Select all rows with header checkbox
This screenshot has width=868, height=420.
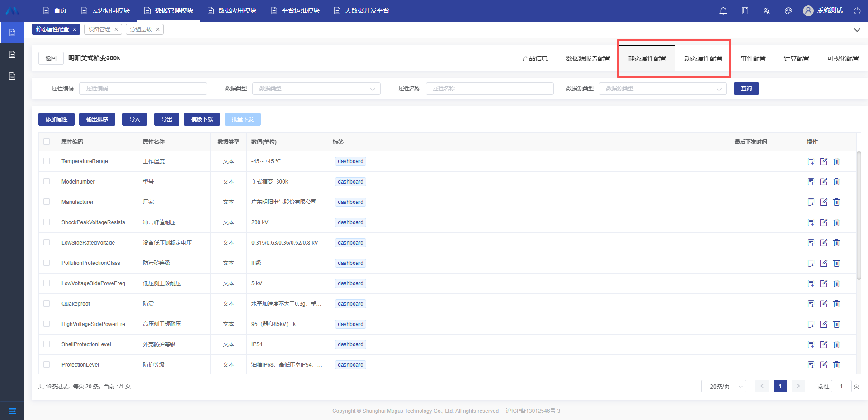[x=47, y=142]
